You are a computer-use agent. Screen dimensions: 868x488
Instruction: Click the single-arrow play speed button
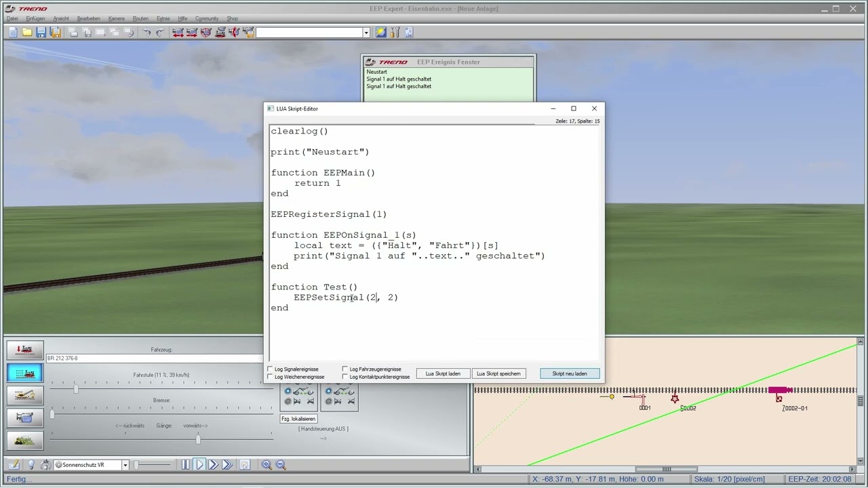tap(199, 465)
